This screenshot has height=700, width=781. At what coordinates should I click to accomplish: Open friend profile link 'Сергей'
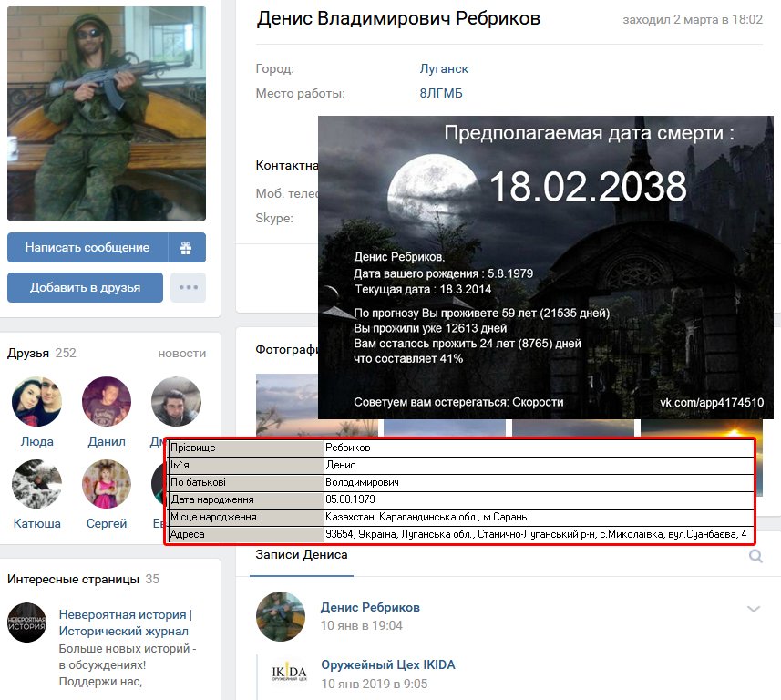click(107, 523)
